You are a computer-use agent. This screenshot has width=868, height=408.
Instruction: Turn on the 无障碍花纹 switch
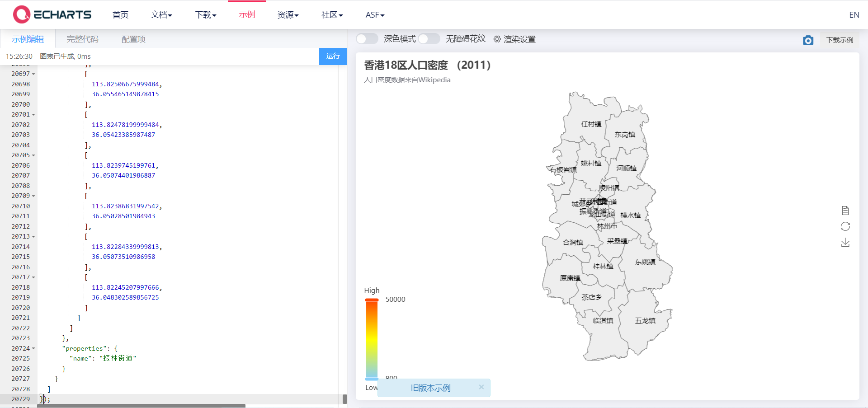tap(429, 39)
